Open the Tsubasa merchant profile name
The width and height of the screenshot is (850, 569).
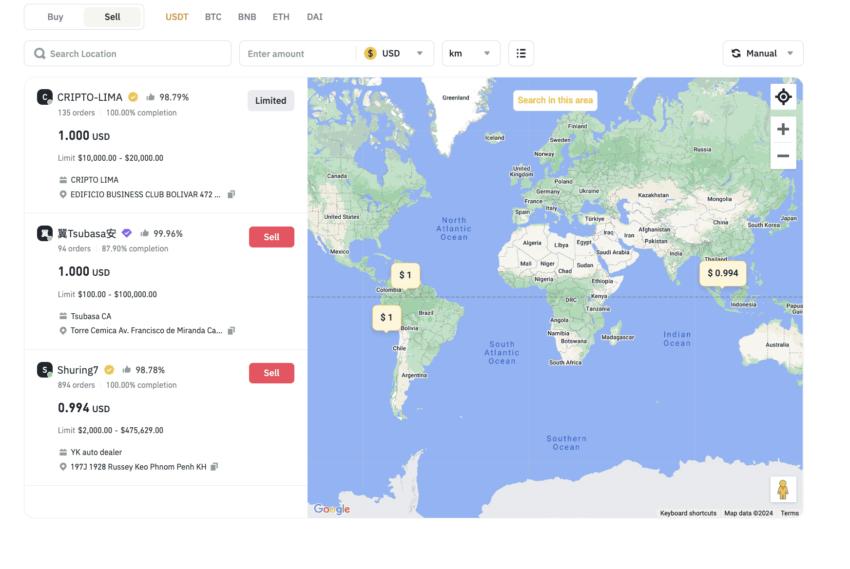pyautogui.click(x=87, y=234)
